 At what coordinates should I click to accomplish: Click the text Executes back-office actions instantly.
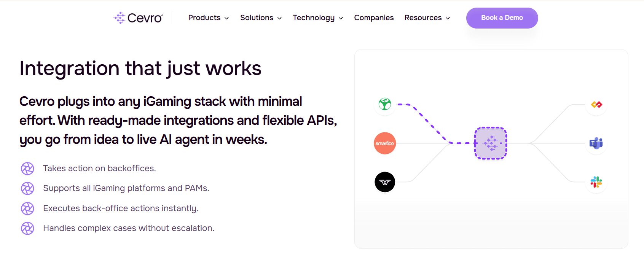(121, 208)
